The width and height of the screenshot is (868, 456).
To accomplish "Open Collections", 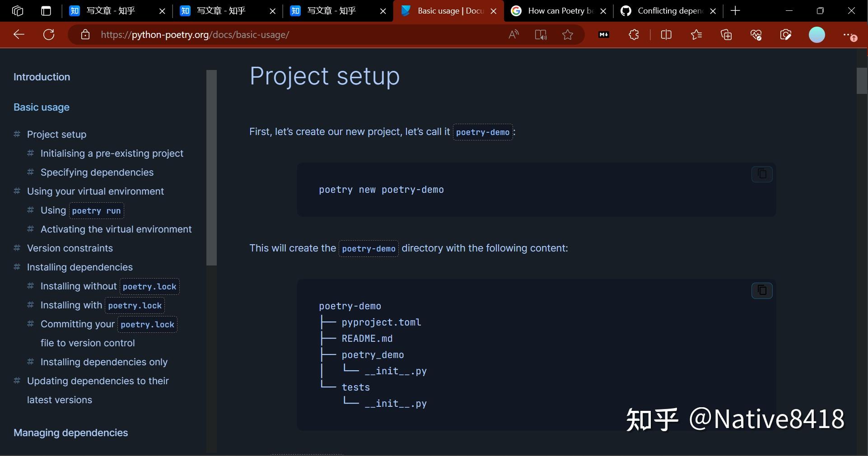I will point(726,35).
